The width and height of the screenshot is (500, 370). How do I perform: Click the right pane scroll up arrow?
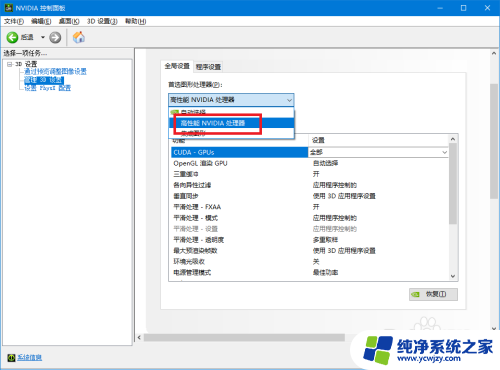(494, 53)
